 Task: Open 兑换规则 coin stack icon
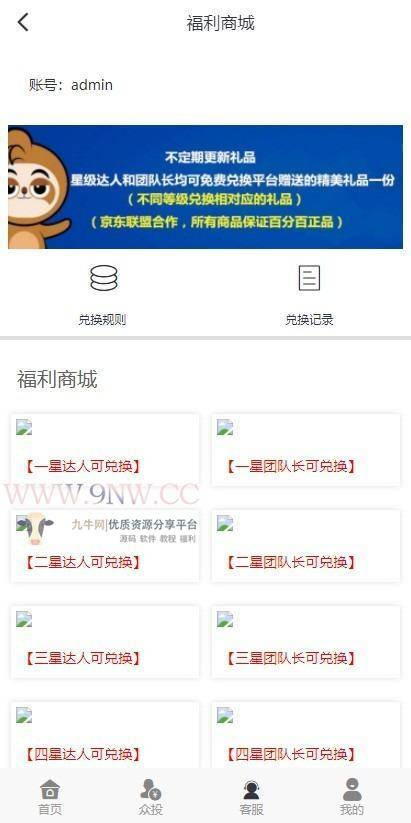pyautogui.click(x=103, y=278)
